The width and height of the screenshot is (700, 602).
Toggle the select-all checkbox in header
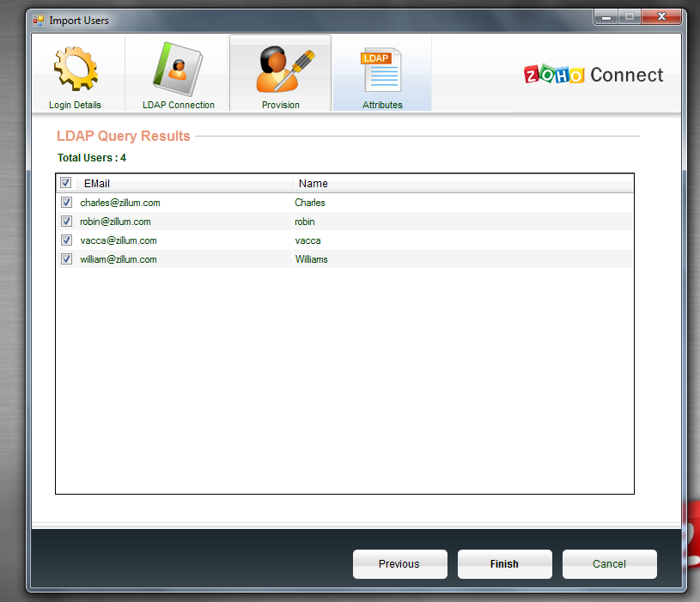coord(65,183)
